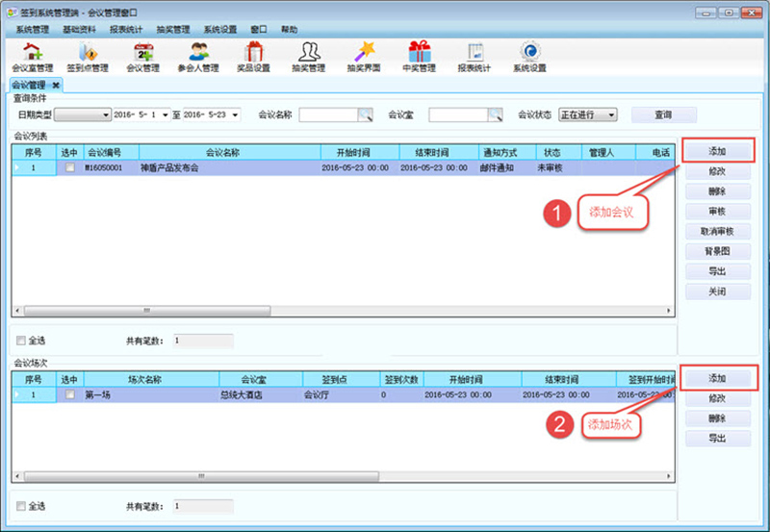Click the 查询 search button
This screenshot has height=532, width=770.
point(663,114)
